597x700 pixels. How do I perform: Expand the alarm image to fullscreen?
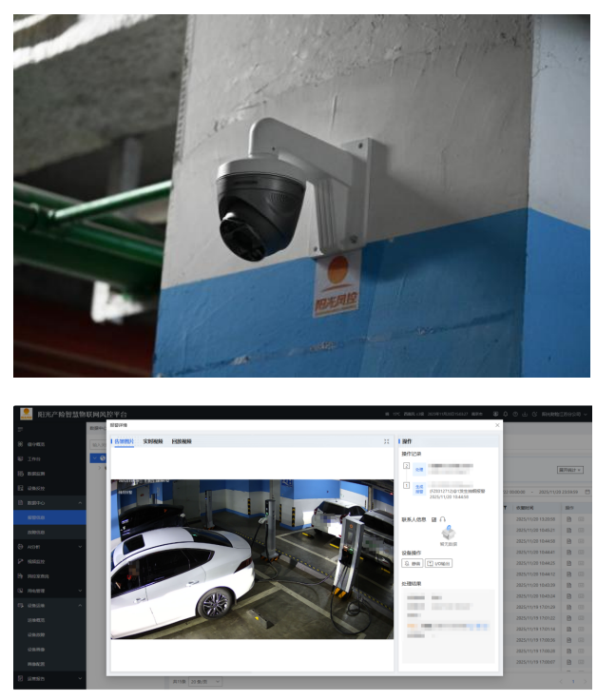point(386,441)
